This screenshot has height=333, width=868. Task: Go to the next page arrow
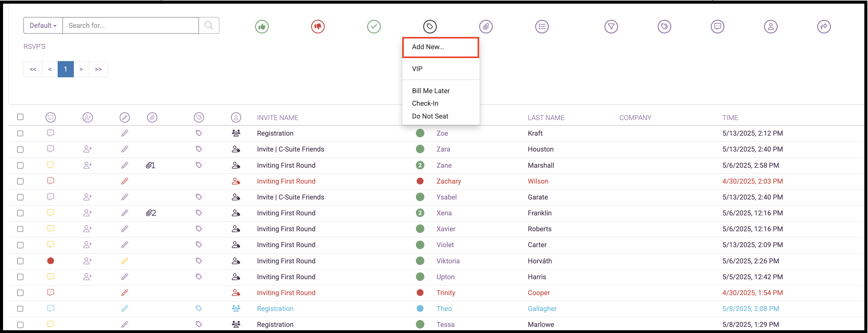[81, 69]
